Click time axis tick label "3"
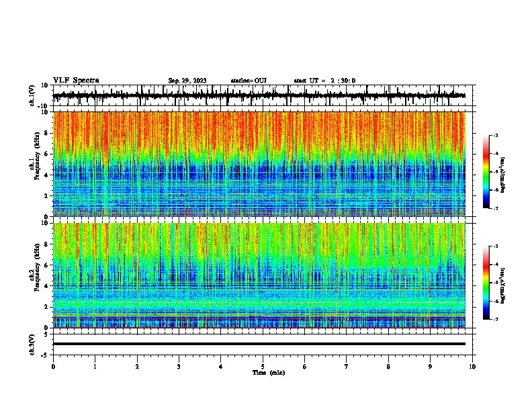The width and height of the screenshot is (532, 411). (x=179, y=367)
